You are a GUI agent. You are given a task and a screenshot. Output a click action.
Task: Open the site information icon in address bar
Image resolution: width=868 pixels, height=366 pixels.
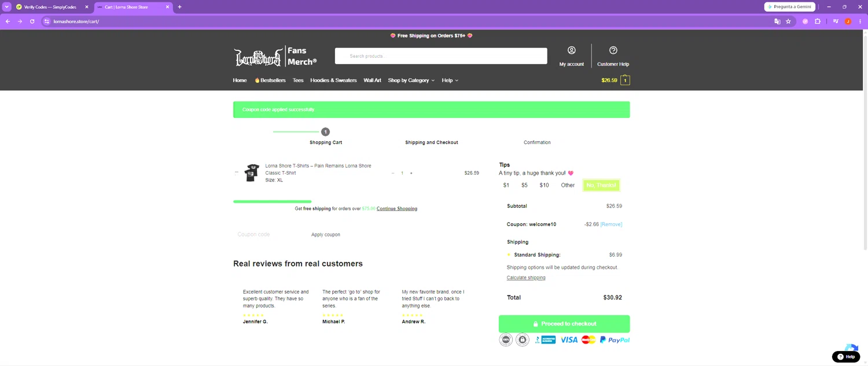pyautogui.click(x=47, y=21)
